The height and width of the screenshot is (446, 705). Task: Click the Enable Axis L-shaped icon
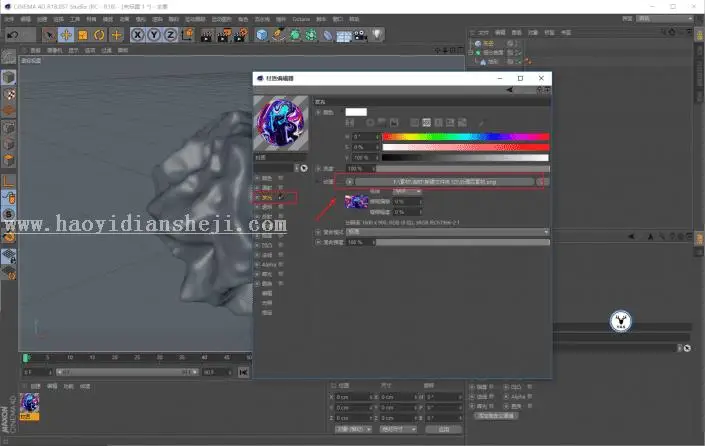pyautogui.click(x=9, y=181)
